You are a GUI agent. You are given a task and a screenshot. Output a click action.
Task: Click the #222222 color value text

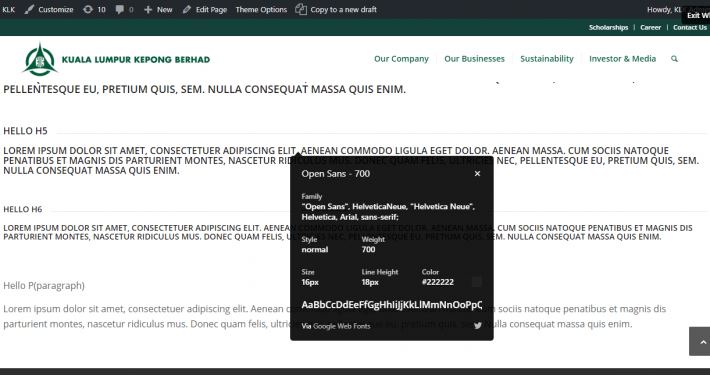pos(438,282)
